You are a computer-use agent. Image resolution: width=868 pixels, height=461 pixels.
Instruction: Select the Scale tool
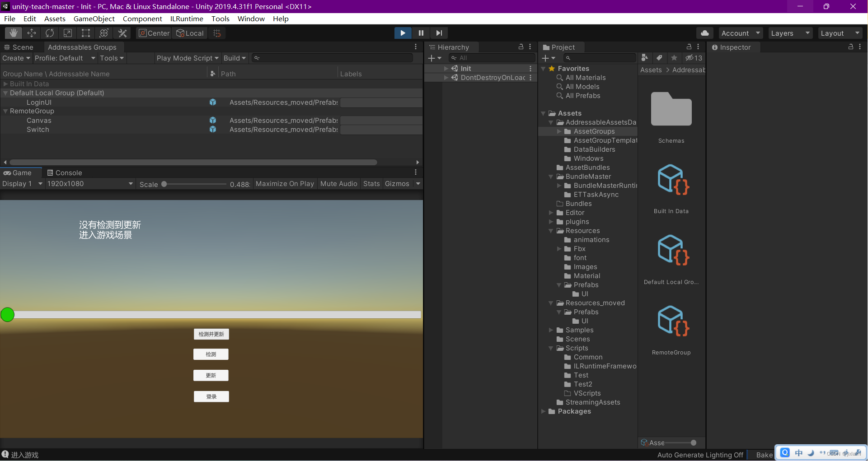pyautogui.click(x=68, y=33)
